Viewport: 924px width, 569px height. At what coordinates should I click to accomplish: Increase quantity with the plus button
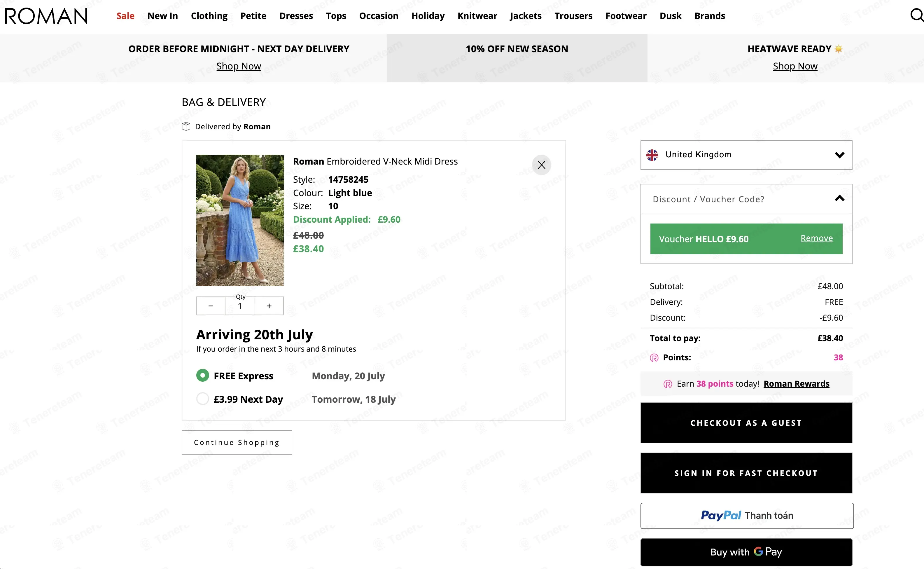[x=269, y=306]
